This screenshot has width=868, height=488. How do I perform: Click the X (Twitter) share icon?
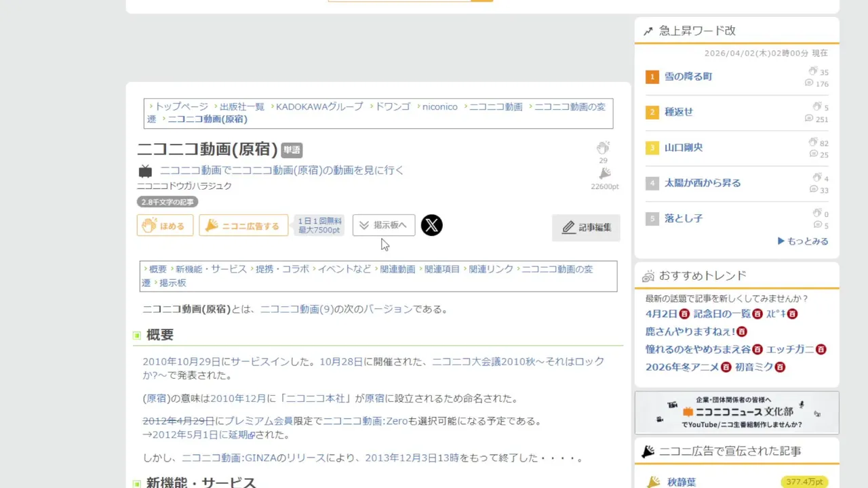click(431, 225)
